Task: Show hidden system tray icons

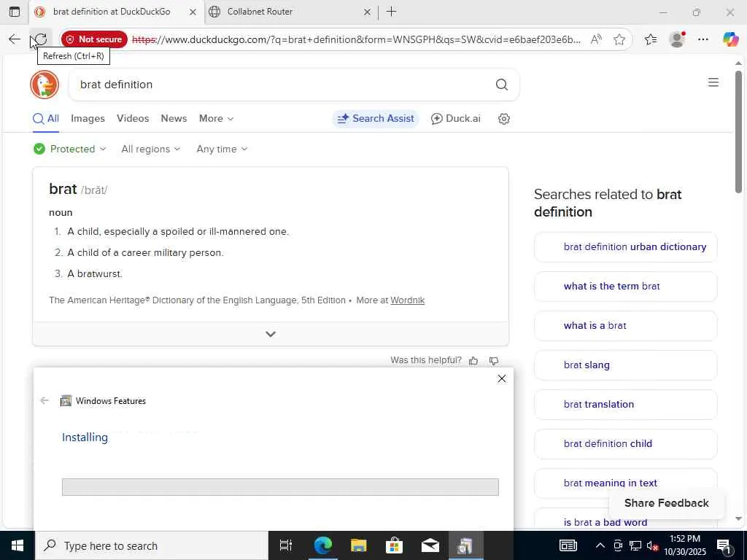Action: 600,545
